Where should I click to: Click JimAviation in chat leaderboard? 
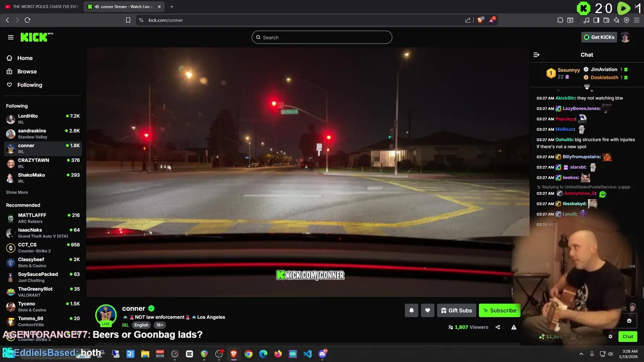coord(604,69)
